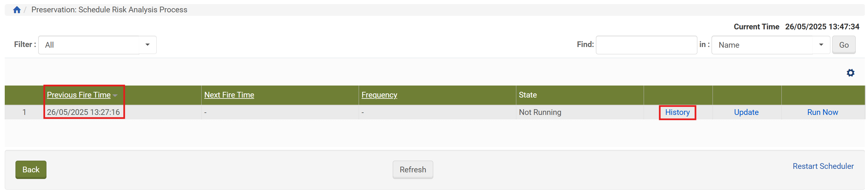The image size is (868, 196).
Task: Click the Update link in row 1
Action: (746, 112)
